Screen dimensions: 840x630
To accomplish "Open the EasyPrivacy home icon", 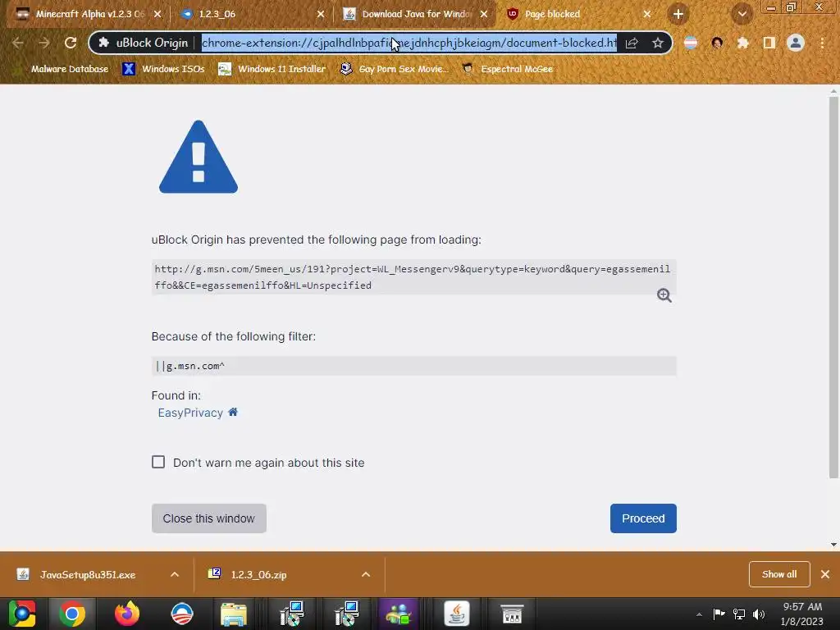I will (x=233, y=412).
